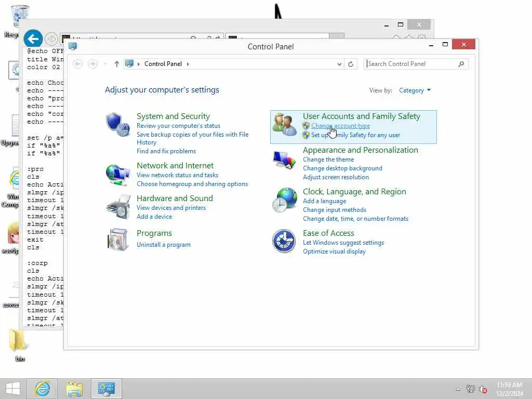532x399 pixels.
Task: Open Clock, Language, and Region globe icon
Action: click(284, 200)
